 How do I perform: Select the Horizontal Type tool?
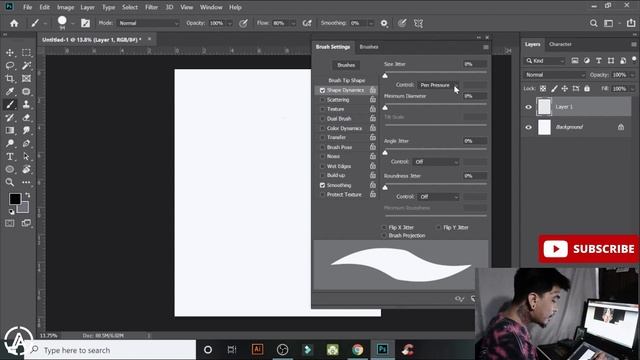click(10, 156)
